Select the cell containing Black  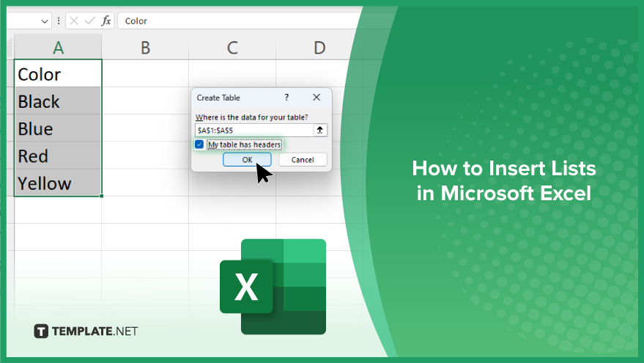click(58, 100)
